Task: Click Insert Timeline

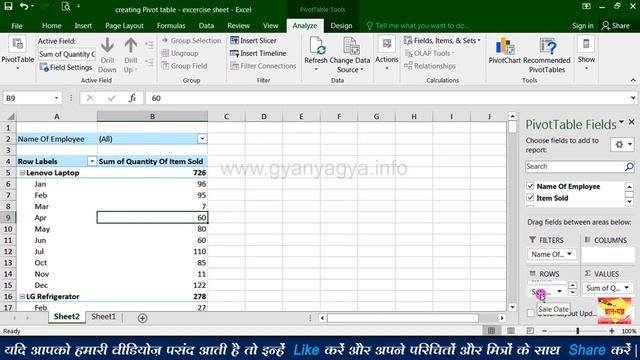Action: click(258, 53)
